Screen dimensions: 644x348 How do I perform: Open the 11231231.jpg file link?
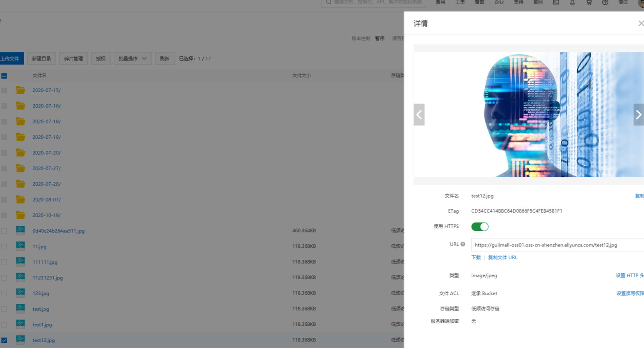tap(48, 278)
